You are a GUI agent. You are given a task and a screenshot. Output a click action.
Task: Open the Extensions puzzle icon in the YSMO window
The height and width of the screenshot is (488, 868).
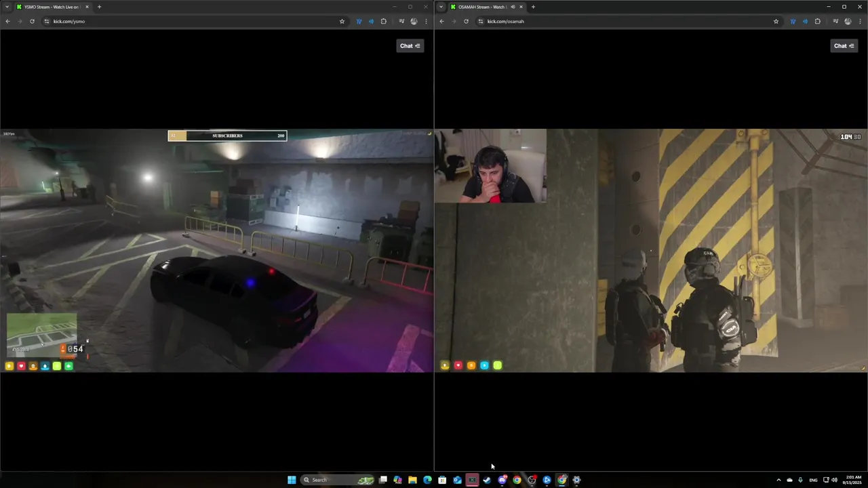(x=383, y=21)
